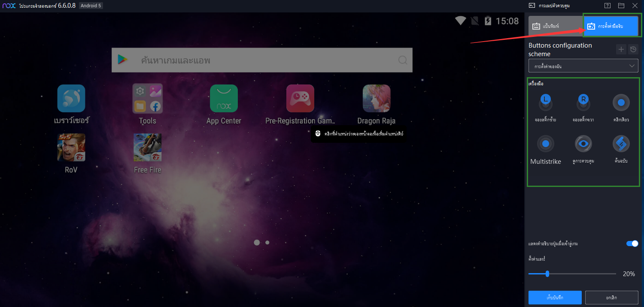Select the left joystick (L) tool
This screenshot has height=307, width=644.
(x=545, y=103)
